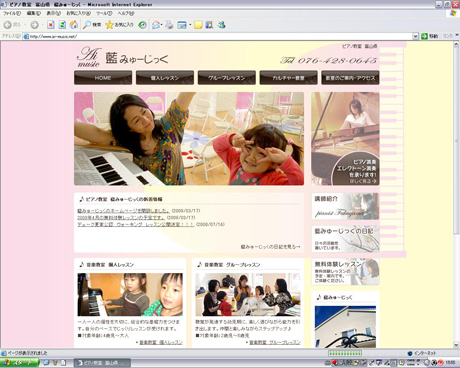
Task: Click the Start (スタート) button
Action: (x=19, y=362)
